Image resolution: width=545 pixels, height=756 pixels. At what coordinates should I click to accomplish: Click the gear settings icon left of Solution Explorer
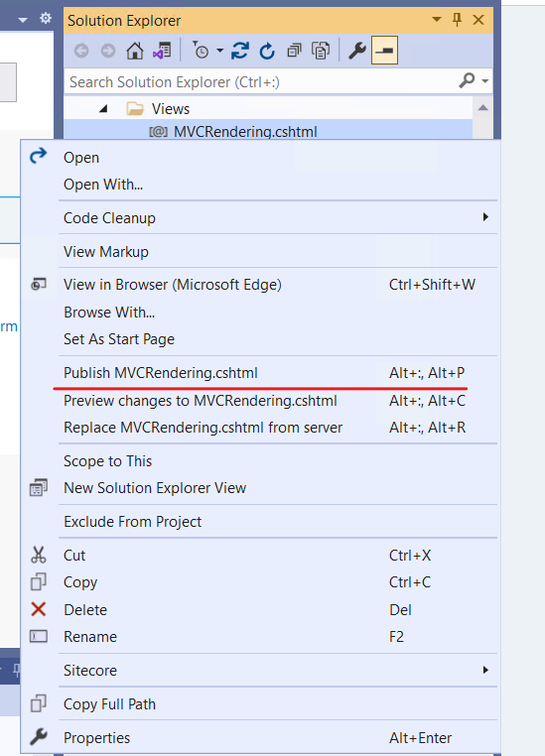(46, 19)
